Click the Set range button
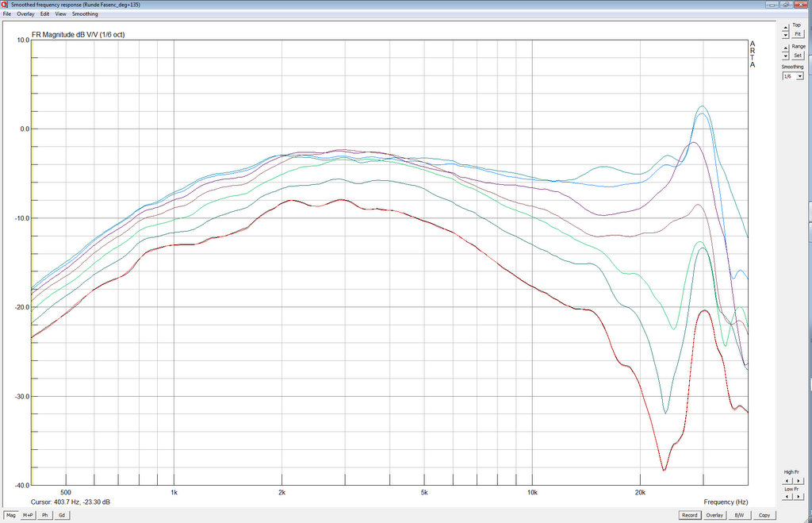 coord(798,56)
